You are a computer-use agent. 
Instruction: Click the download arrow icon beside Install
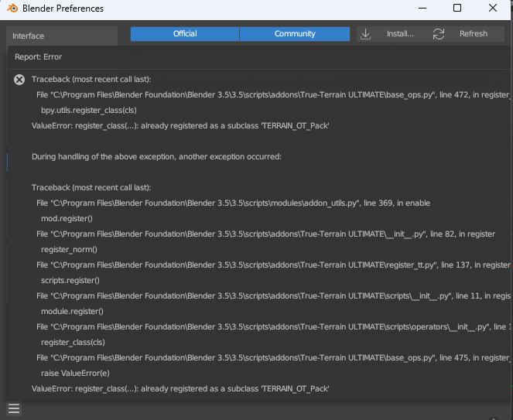click(x=365, y=34)
